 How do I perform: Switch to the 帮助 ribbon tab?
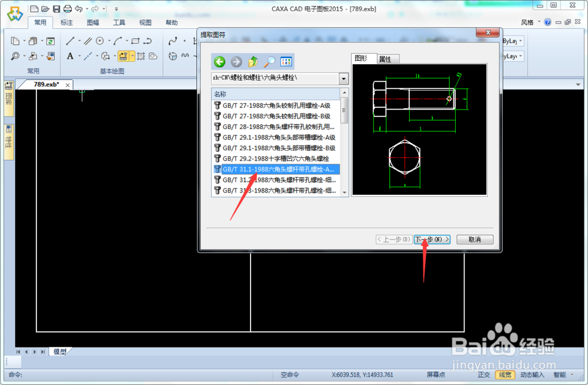point(172,22)
